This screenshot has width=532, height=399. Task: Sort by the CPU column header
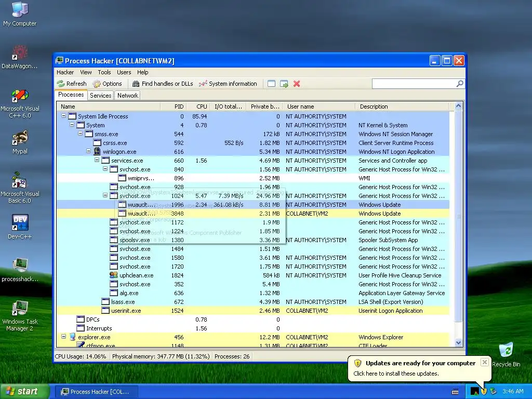198,107
